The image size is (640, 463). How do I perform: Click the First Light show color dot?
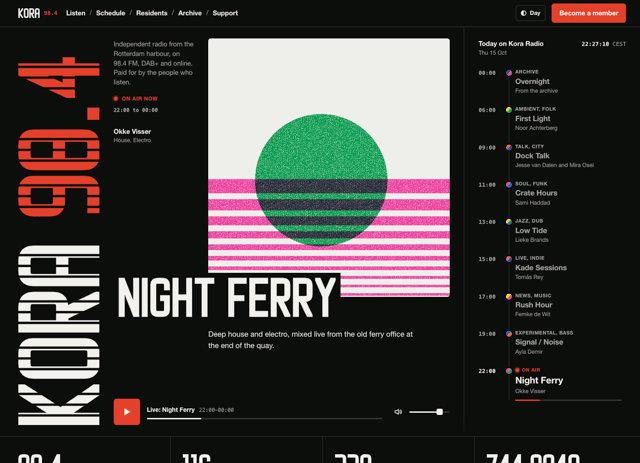(x=509, y=110)
